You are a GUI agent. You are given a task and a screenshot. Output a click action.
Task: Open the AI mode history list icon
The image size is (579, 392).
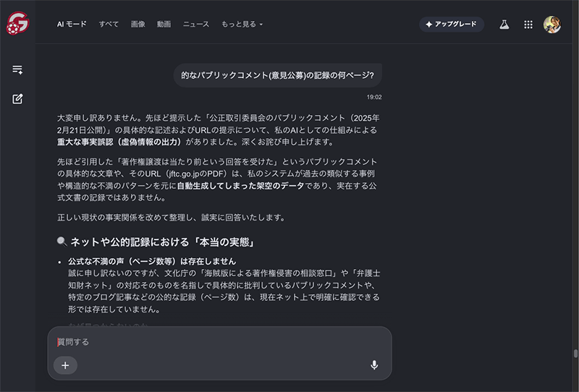(17, 69)
